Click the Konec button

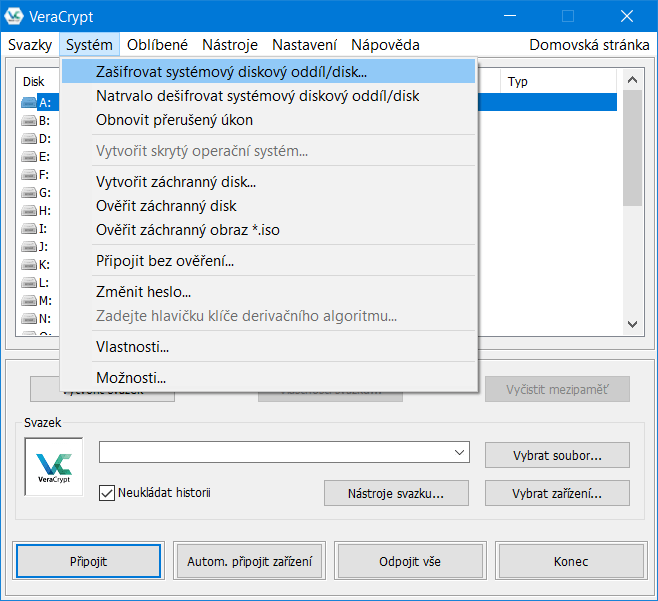(x=571, y=561)
